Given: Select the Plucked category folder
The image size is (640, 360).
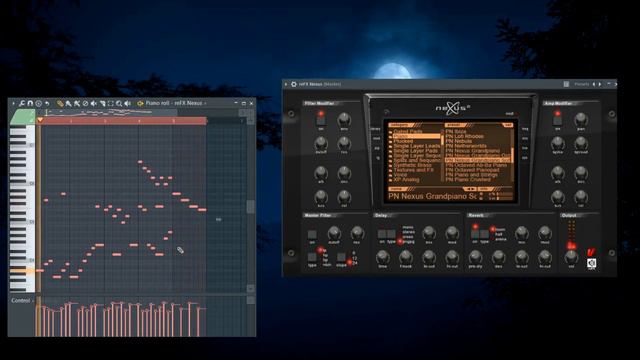Looking at the screenshot, I should click(403, 141).
